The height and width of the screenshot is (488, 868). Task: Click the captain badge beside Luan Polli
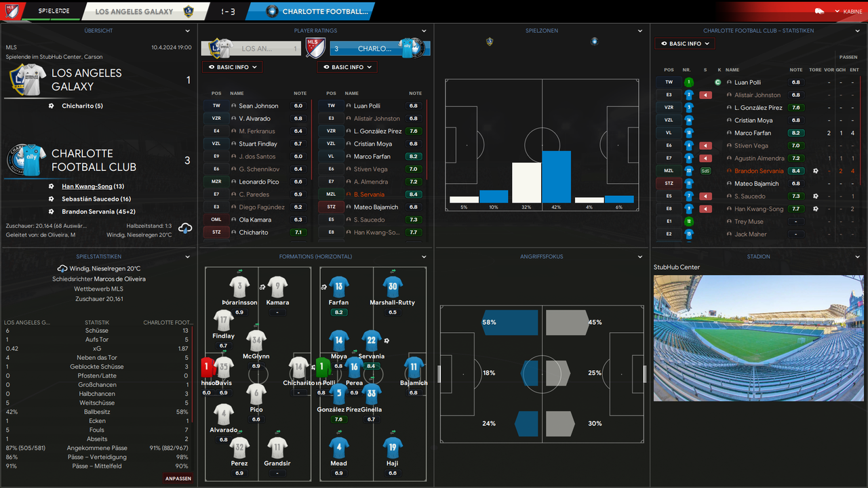tap(718, 82)
